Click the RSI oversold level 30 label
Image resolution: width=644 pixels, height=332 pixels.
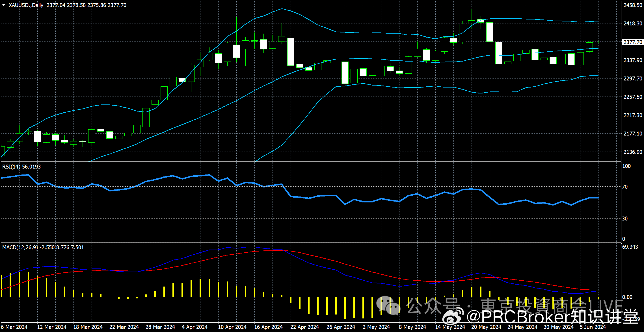[x=625, y=219]
